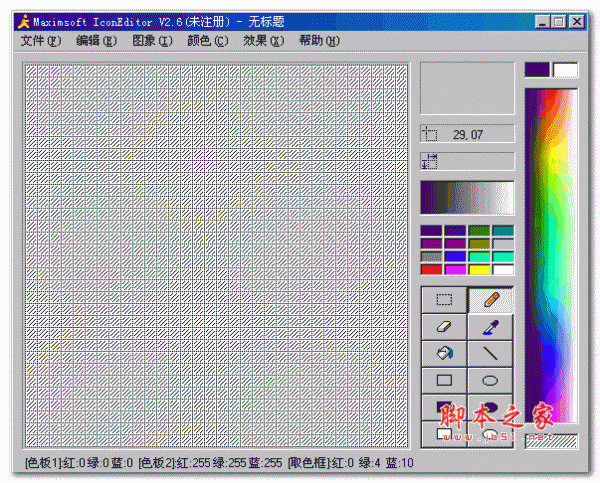Open the 图象(I) menu
Screen dimensions: 600x483
152,41
